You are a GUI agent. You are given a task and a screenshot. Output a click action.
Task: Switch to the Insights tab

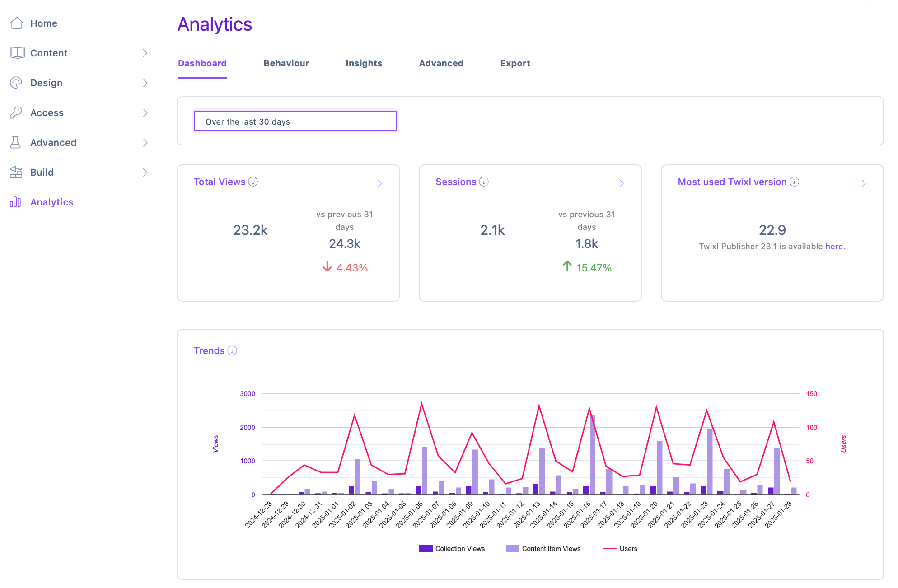point(364,63)
